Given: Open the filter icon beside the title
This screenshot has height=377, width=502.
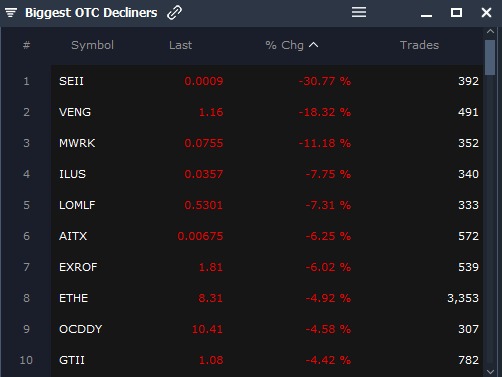Looking at the screenshot, I should click(11, 13).
